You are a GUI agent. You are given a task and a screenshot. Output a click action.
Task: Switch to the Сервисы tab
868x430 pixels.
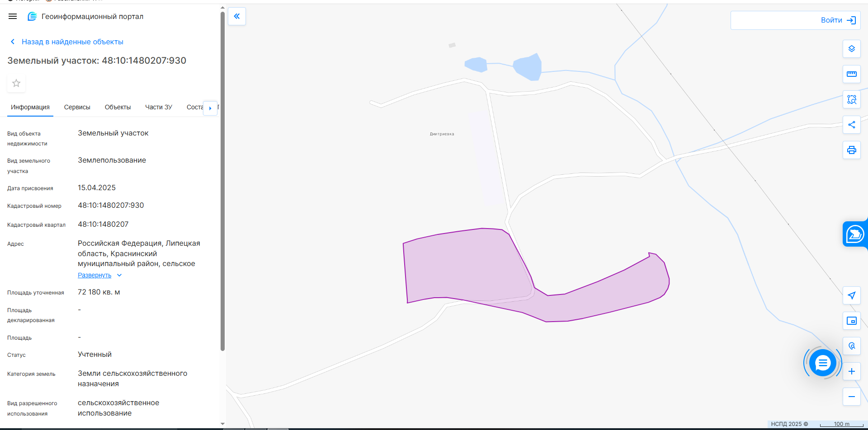(77, 107)
